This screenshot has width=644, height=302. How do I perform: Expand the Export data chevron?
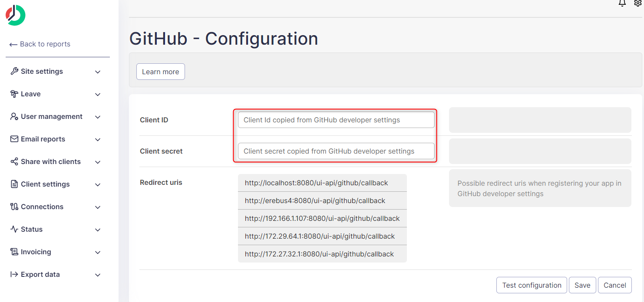[x=98, y=275]
